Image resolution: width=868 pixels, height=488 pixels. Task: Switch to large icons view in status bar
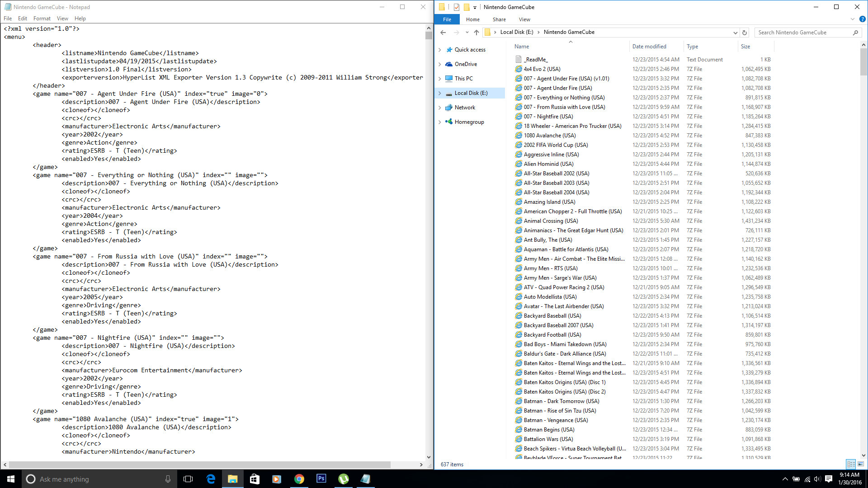861,464
